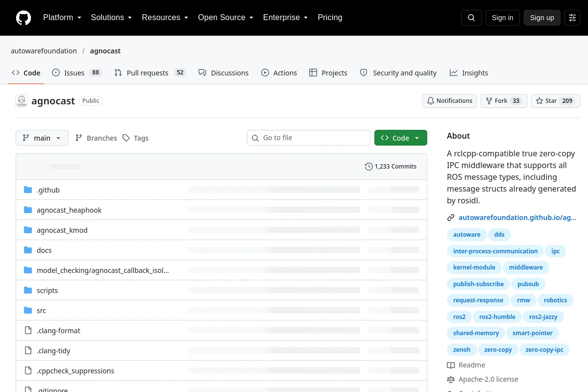
Task: Select the request-response topic tag
Action: (478, 300)
